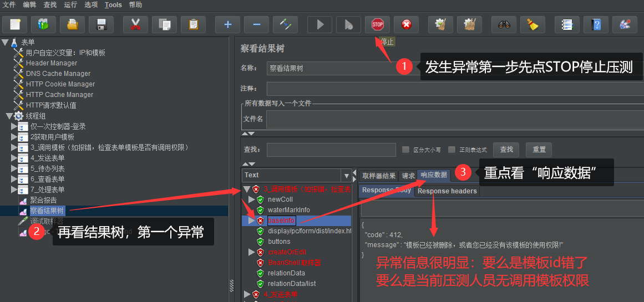Screen dimensions: 644x302
Task: Expand the 2获取用户模板 node
Action: pos(14,137)
